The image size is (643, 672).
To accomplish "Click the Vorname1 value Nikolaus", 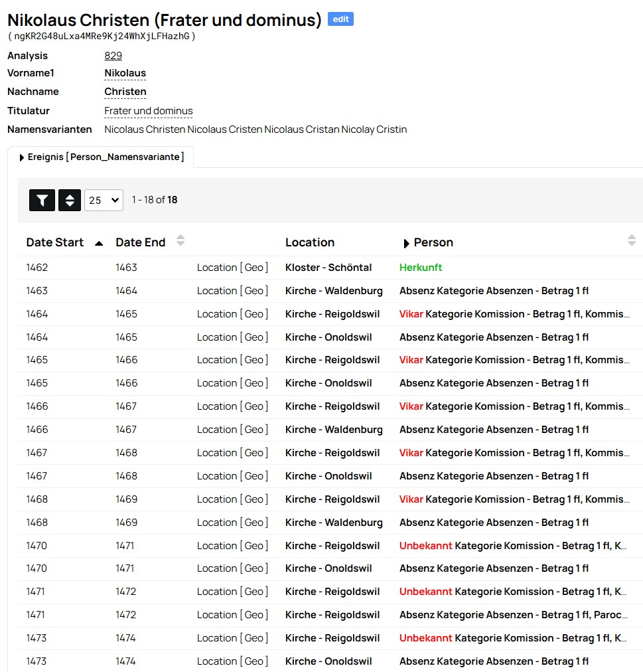I will [125, 73].
